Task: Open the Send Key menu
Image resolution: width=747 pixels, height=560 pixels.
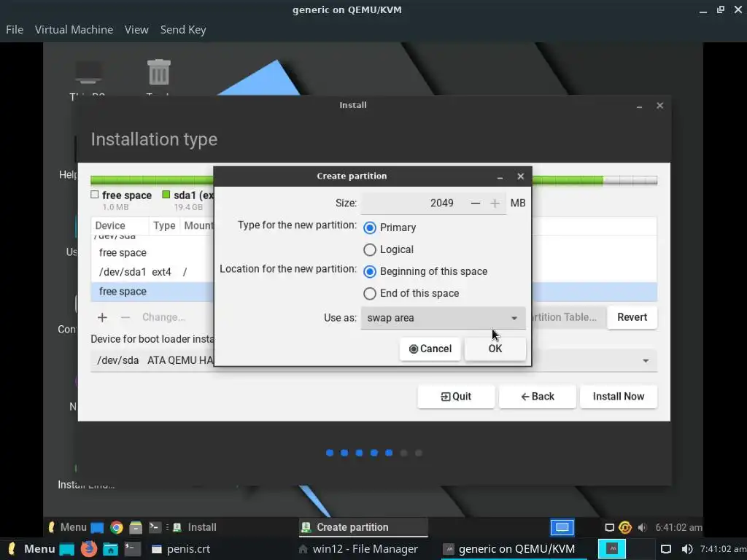Action: (x=183, y=29)
